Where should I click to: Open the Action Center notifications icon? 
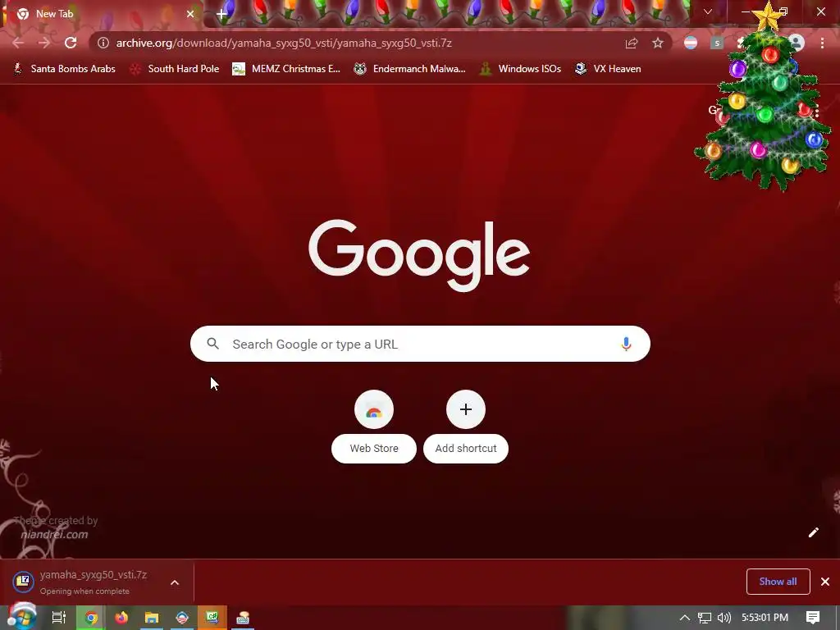(813, 618)
